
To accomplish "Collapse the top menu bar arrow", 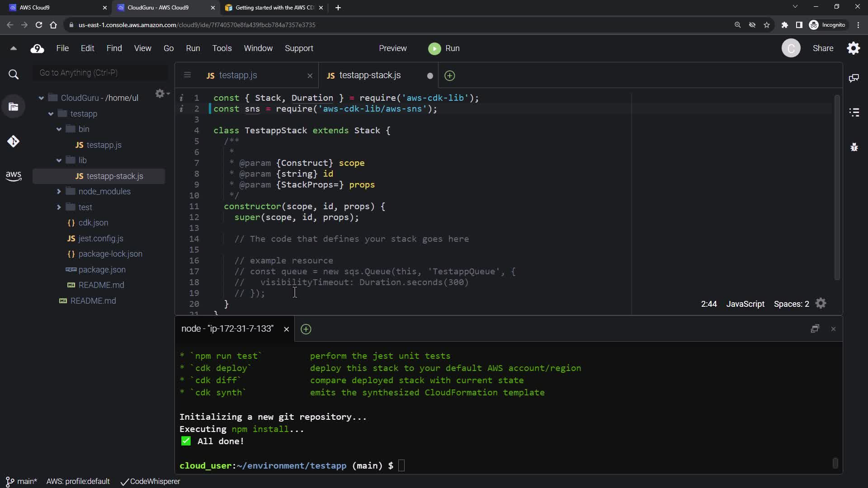I will click(x=13, y=48).
